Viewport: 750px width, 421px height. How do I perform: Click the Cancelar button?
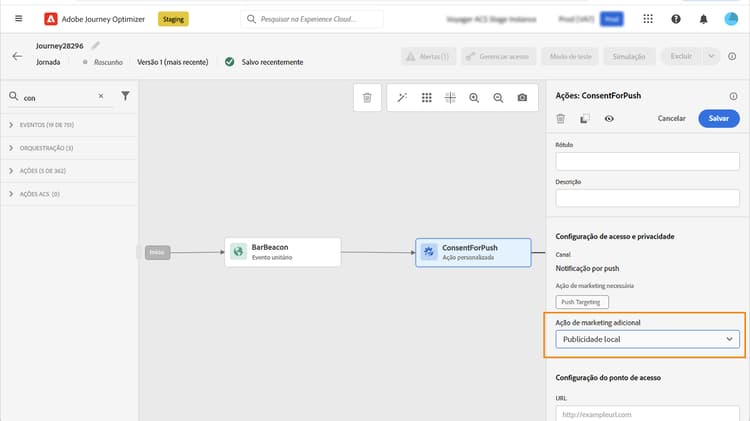pyautogui.click(x=671, y=118)
